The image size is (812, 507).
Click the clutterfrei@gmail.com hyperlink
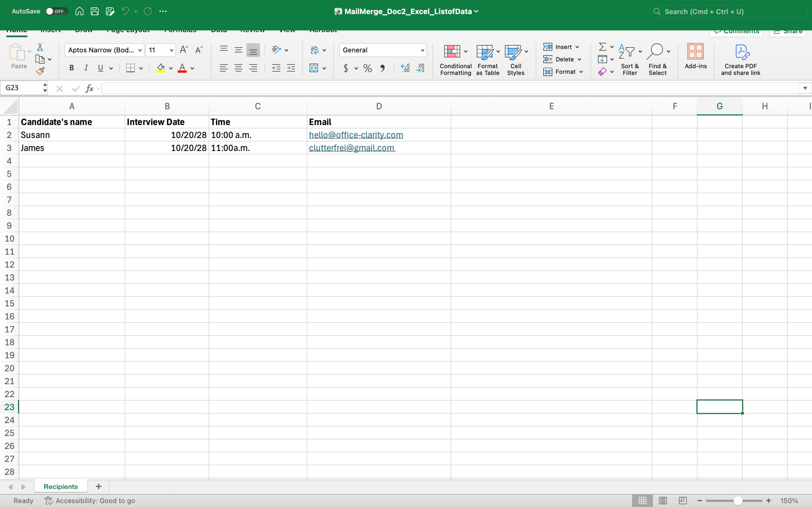(x=351, y=148)
